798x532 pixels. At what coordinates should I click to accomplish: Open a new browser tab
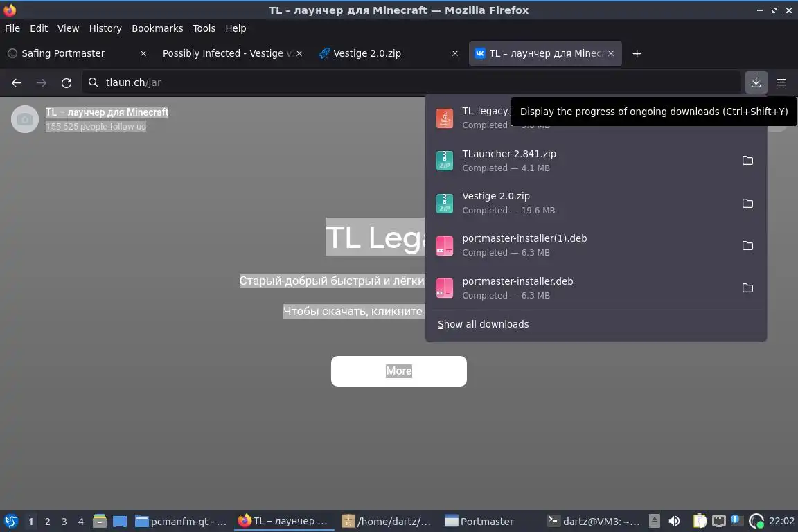coord(637,53)
